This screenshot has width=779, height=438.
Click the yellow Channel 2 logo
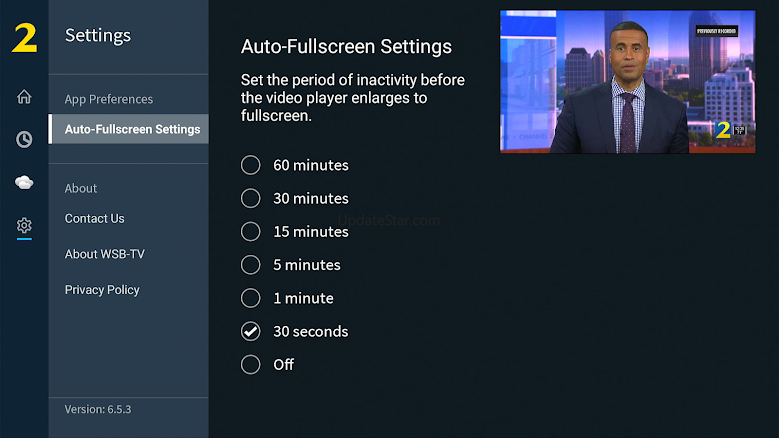click(x=24, y=38)
